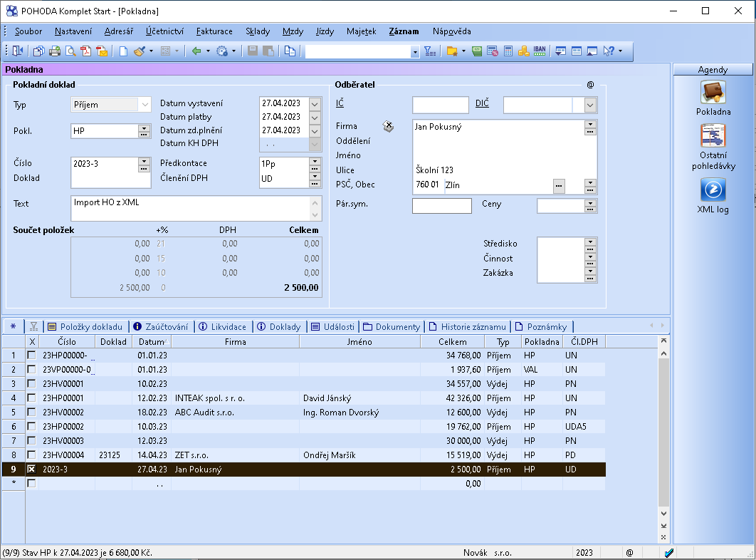Click the gear functions toolbar icon

click(222, 51)
